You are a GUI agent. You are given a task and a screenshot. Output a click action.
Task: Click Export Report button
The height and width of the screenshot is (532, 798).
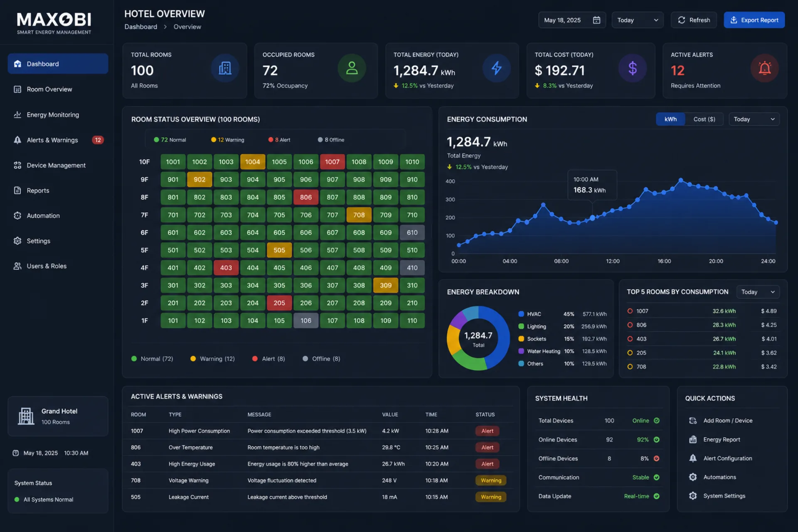[x=754, y=20]
